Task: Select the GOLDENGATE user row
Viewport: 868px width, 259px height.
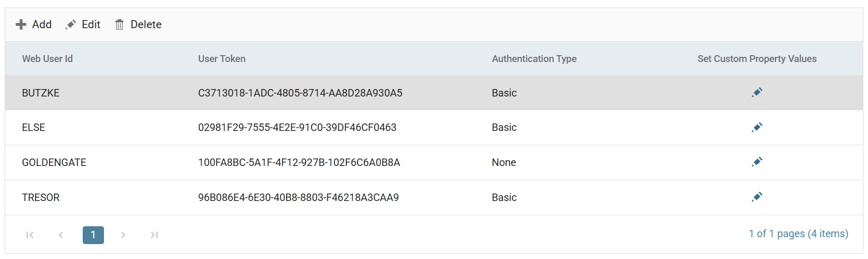Action: click(434, 163)
